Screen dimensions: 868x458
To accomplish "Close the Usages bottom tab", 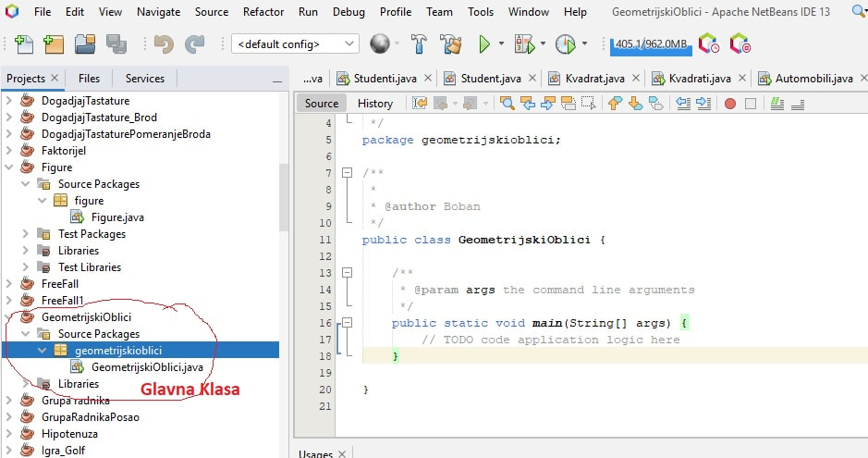I will [x=341, y=453].
